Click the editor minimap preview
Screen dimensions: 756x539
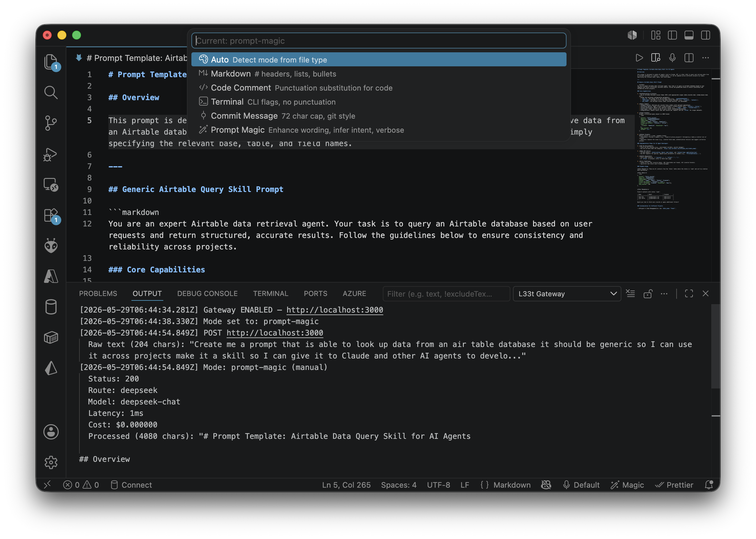pos(673,139)
